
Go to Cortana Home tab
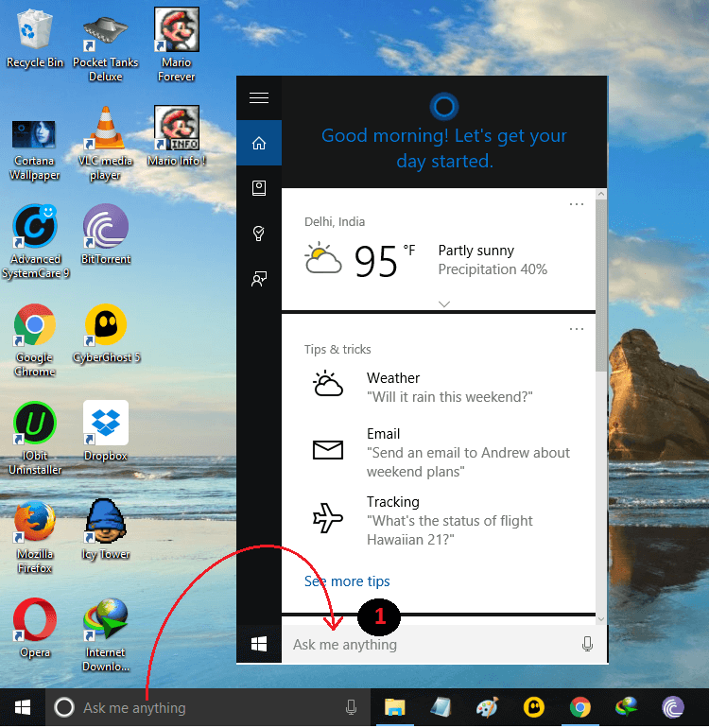pyautogui.click(x=259, y=143)
